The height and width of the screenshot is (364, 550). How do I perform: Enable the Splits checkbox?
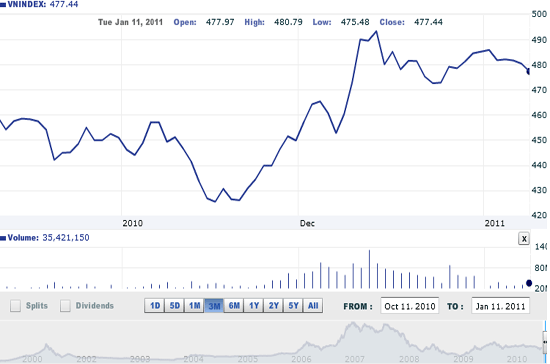(15, 306)
